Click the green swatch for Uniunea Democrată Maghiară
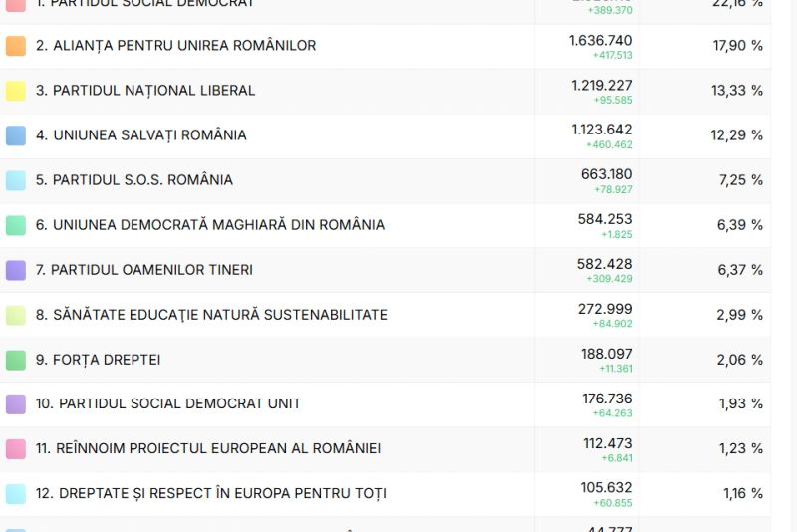Viewport: 797px width, 532px height. pyautogui.click(x=16, y=225)
